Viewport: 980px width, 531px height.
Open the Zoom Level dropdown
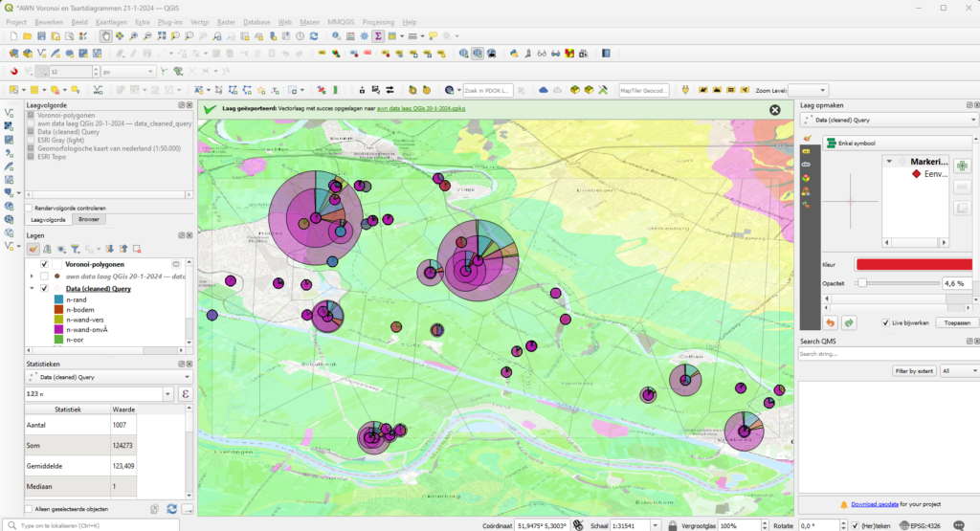[x=807, y=90]
